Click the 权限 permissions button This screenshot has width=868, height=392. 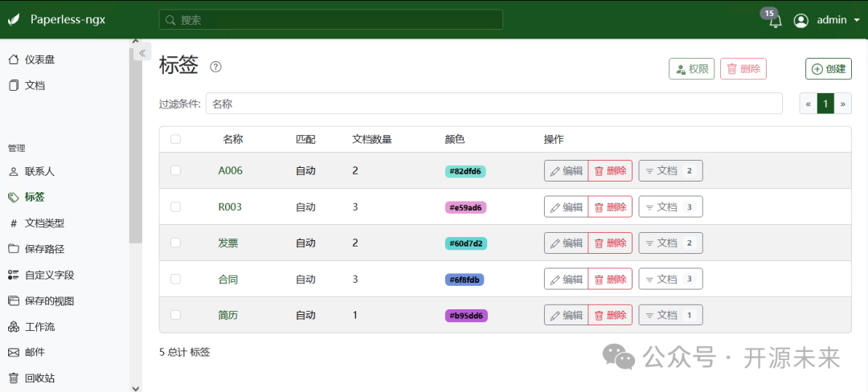(x=691, y=69)
